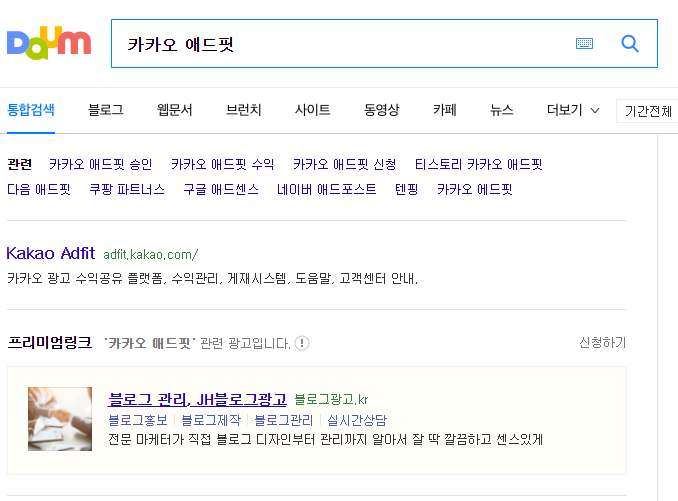Click the info icon next to 관련 광고입니다
This screenshot has height=501, width=678.
point(302,343)
